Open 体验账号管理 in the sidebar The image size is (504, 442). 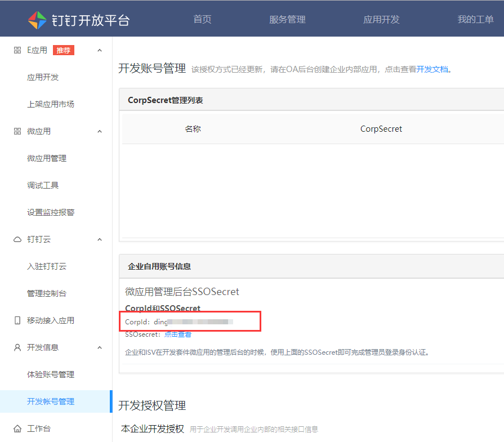click(x=51, y=374)
